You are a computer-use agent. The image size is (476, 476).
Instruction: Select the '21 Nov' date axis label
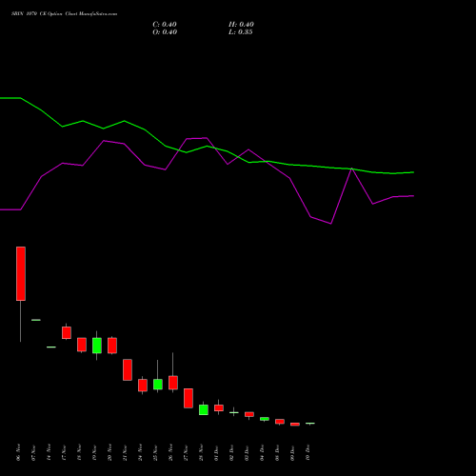(x=125, y=452)
